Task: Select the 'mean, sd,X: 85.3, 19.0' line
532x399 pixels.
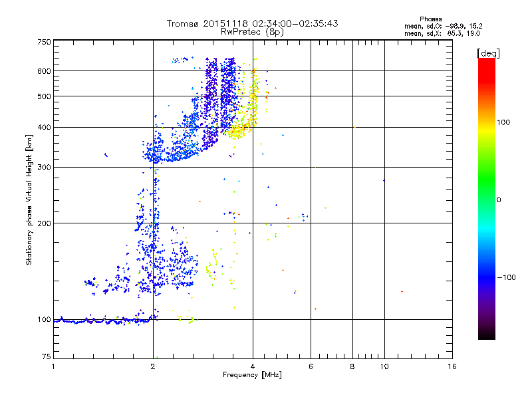Action: coord(442,34)
